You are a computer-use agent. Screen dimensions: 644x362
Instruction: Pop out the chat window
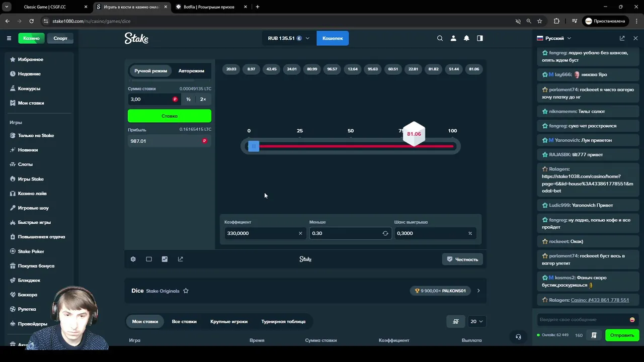(622, 38)
